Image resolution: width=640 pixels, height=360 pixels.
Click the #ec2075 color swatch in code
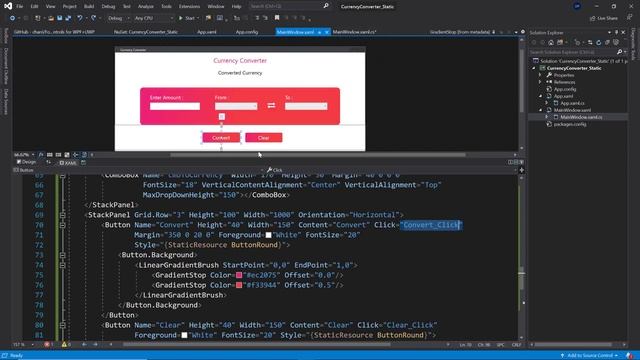(239, 275)
